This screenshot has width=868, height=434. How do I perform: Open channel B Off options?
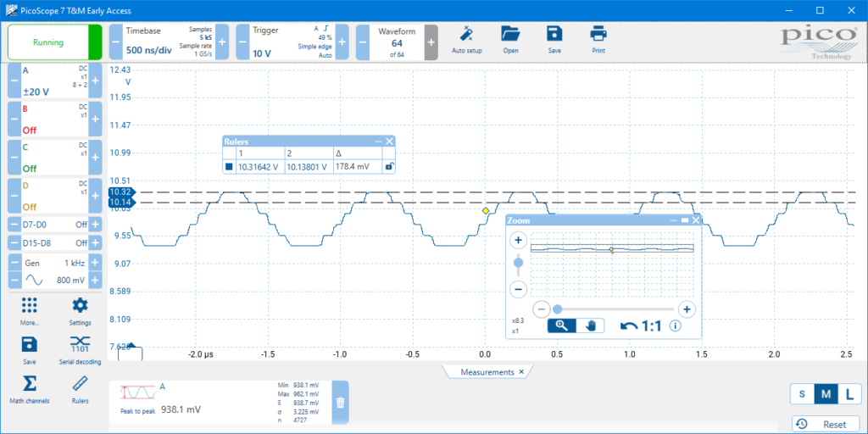click(x=54, y=119)
